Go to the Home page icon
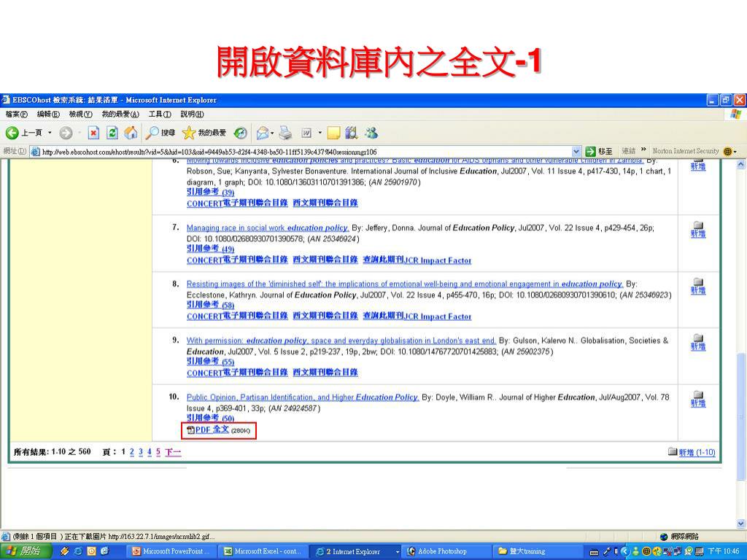This screenshot has height=560, width=747. tap(131, 133)
